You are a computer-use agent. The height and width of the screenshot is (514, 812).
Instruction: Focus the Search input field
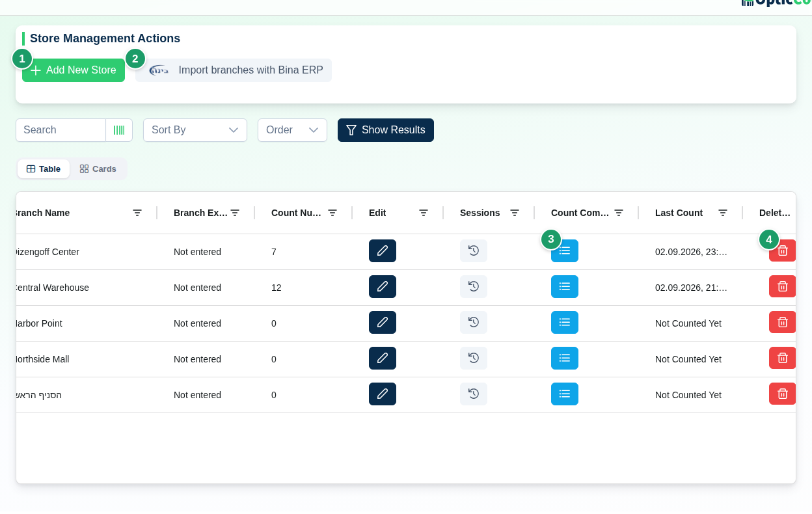click(x=61, y=130)
